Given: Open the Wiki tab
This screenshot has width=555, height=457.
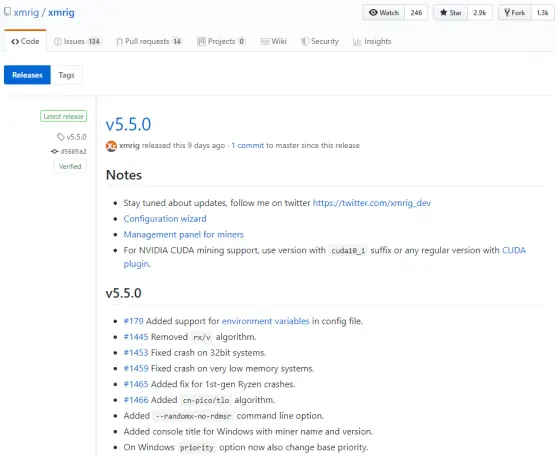Looking at the screenshot, I should [274, 41].
